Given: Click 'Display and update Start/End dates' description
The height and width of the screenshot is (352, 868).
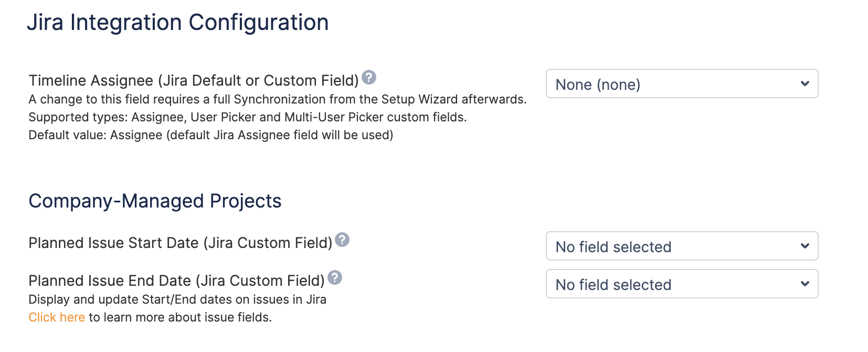Looking at the screenshot, I should [x=177, y=299].
